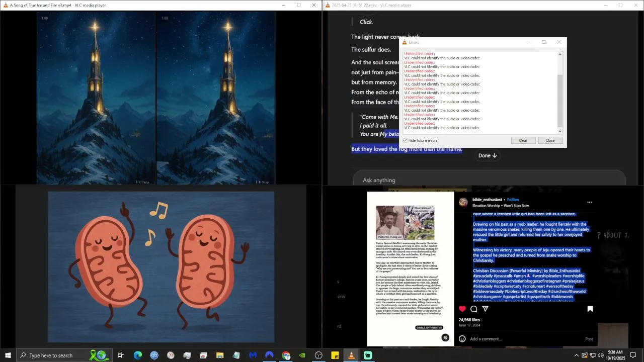The image size is (644, 362).
Task: Open the network icon in the tray
Action: [x=592, y=355]
